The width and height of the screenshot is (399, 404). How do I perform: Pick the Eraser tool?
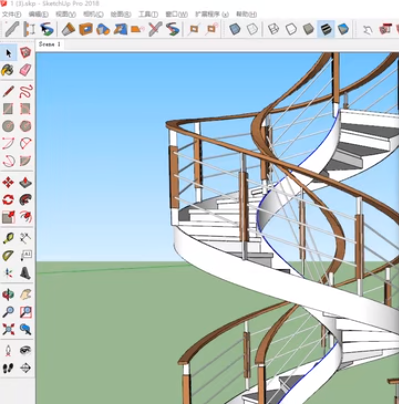pos(25,70)
